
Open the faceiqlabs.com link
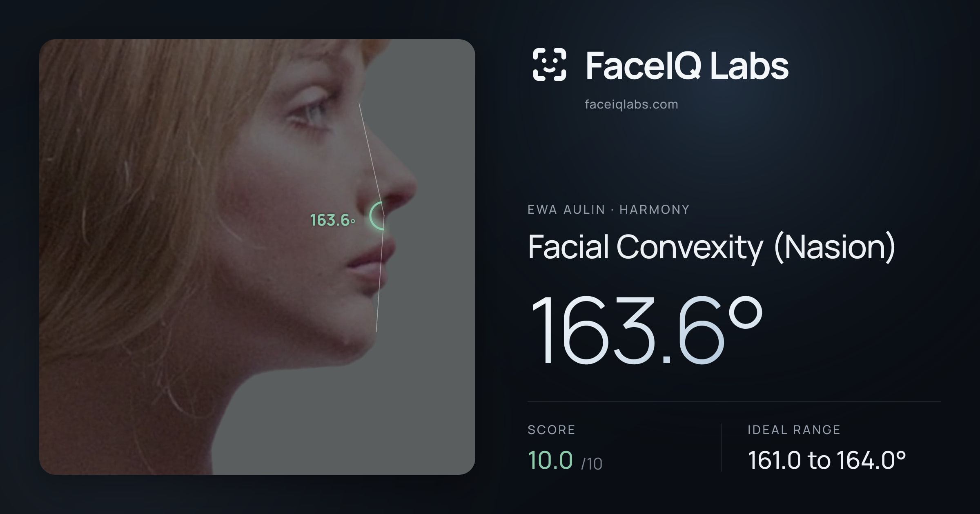click(631, 104)
